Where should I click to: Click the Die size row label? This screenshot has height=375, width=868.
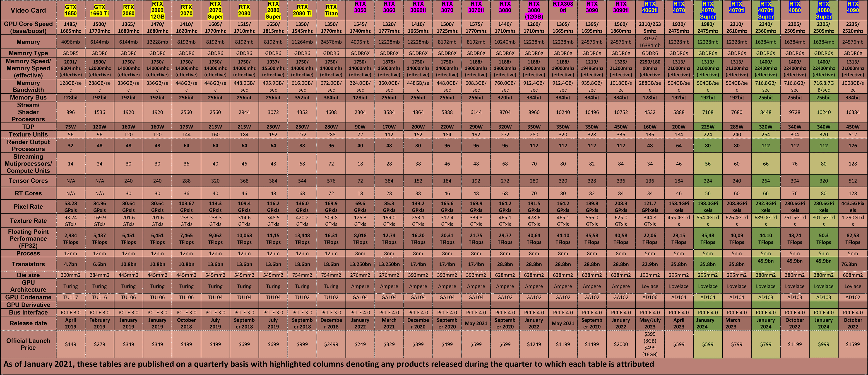click(28, 275)
